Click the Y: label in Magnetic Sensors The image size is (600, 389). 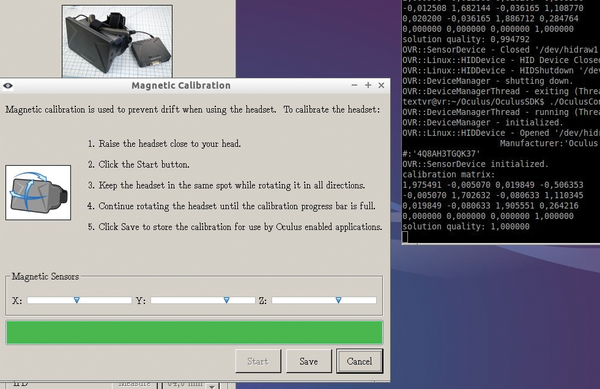tap(140, 301)
